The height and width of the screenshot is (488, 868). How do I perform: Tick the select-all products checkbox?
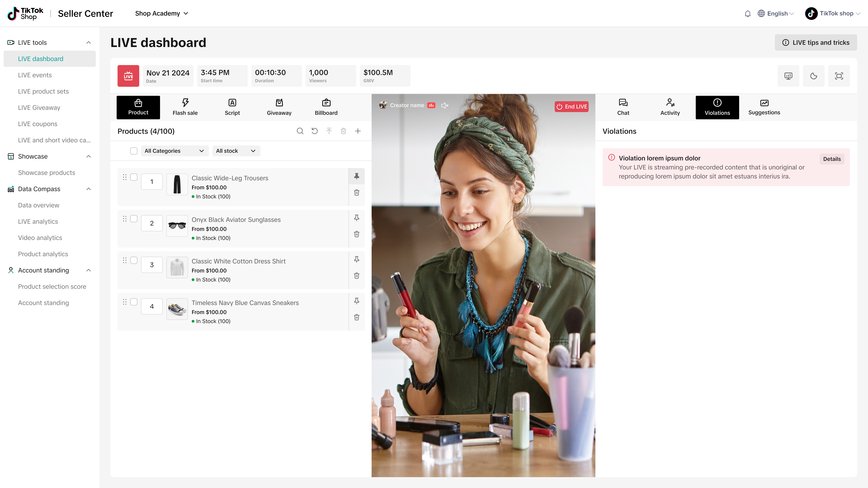coord(134,151)
